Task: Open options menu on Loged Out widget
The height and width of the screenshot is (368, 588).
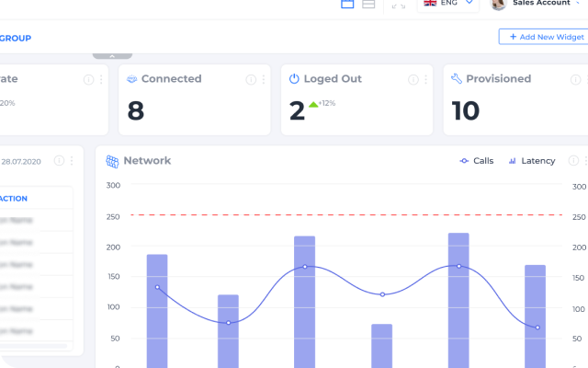Action: point(425,79)
